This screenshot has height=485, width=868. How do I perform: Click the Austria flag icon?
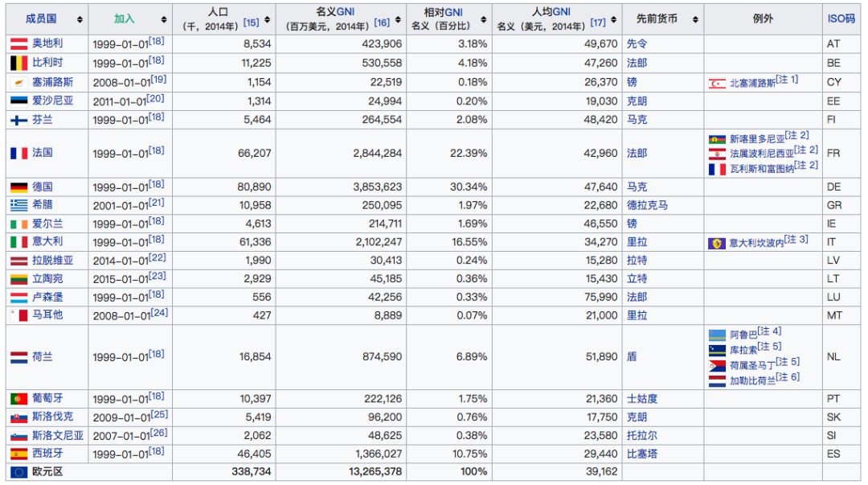point(18,43)
